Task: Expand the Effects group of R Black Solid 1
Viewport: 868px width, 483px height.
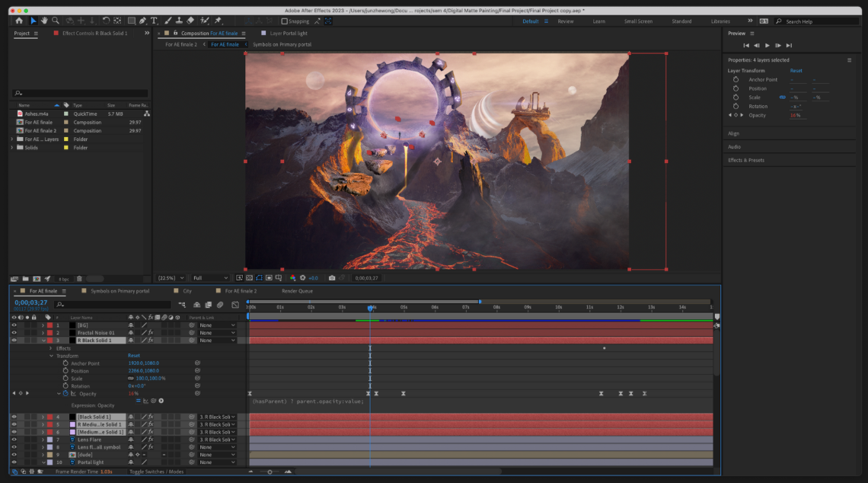Action: tap(51, 348)
